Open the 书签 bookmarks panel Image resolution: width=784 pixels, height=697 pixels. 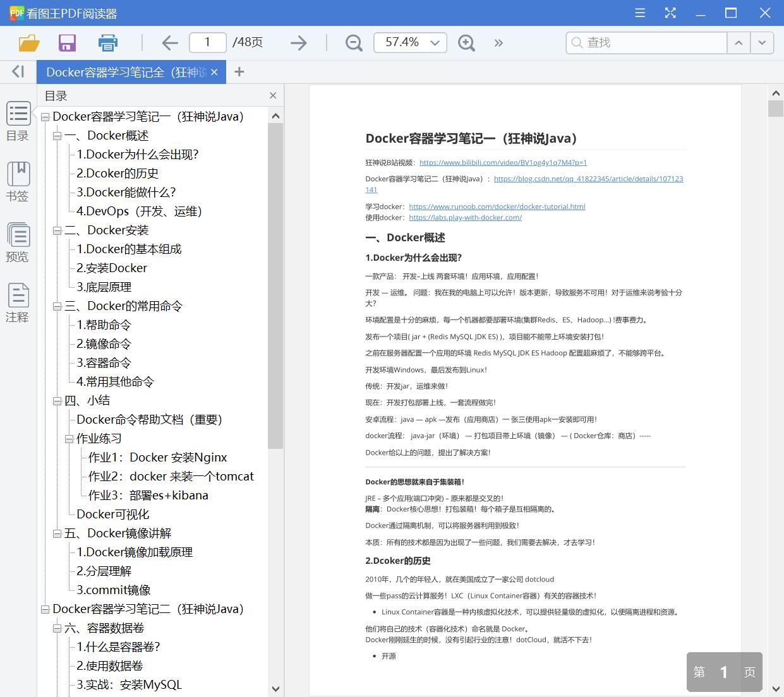tap(18, 182)
